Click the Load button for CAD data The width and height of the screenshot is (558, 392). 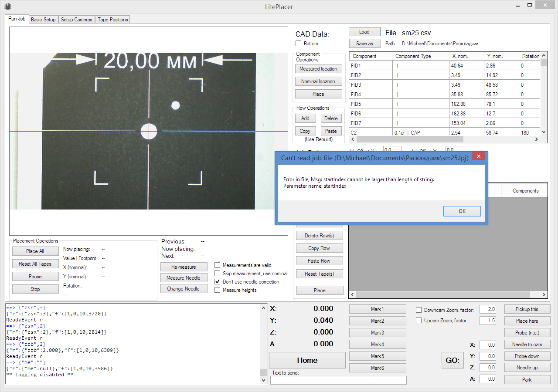[x=364, y=32]
